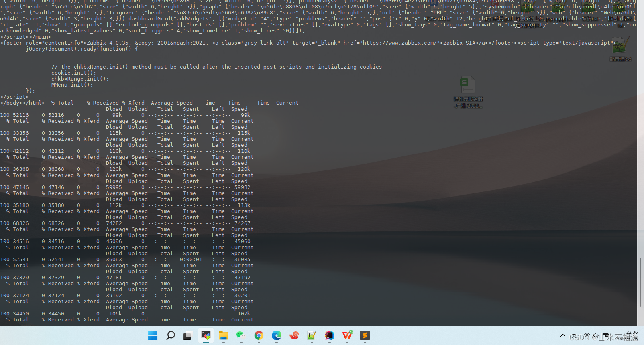Click the '47181' download speed value
The image size is (644, 345).
coord(114,277)
